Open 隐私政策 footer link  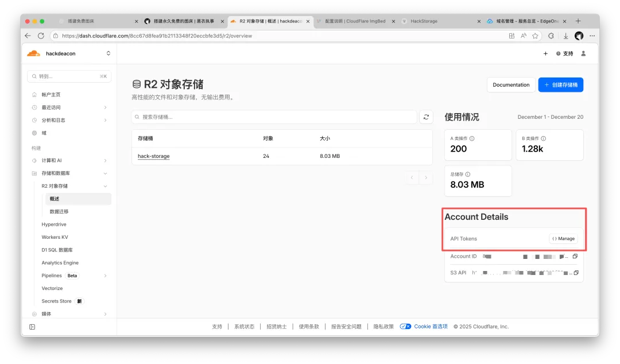(383, 327)
